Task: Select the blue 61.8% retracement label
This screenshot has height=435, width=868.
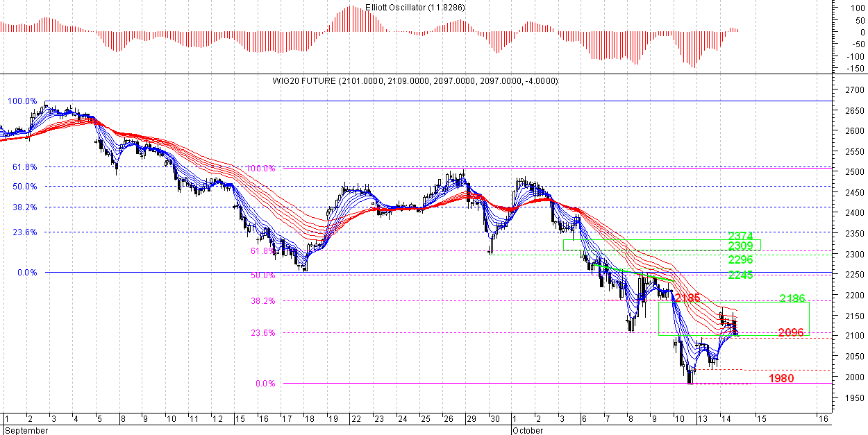Action: [24, 167]
